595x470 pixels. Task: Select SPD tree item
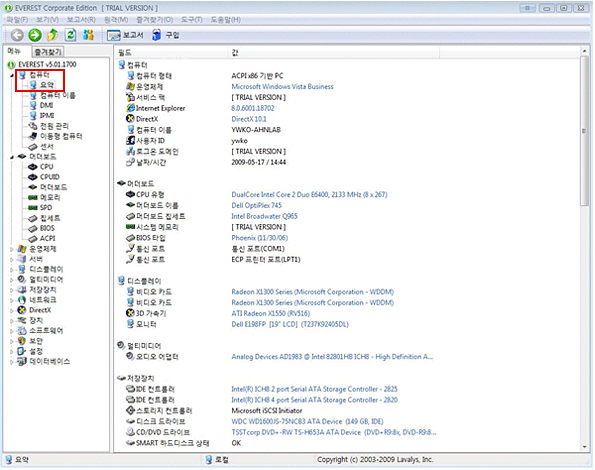coord(46,208)
